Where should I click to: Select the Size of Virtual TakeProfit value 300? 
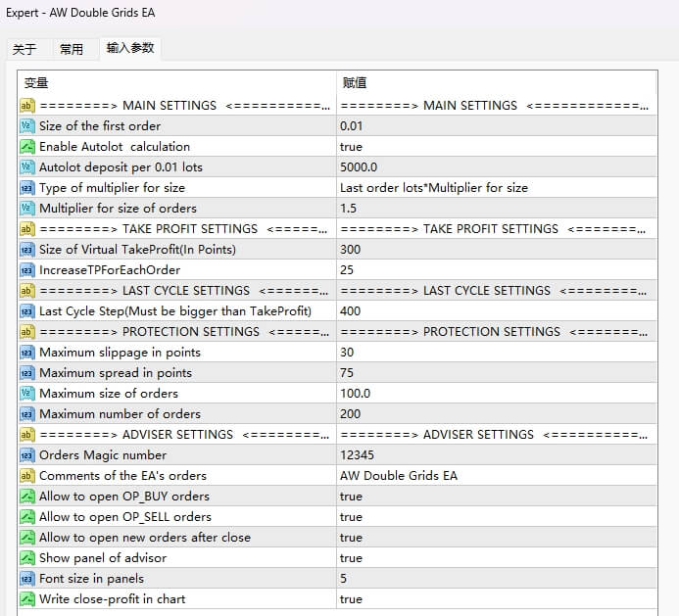coord(350,250)
